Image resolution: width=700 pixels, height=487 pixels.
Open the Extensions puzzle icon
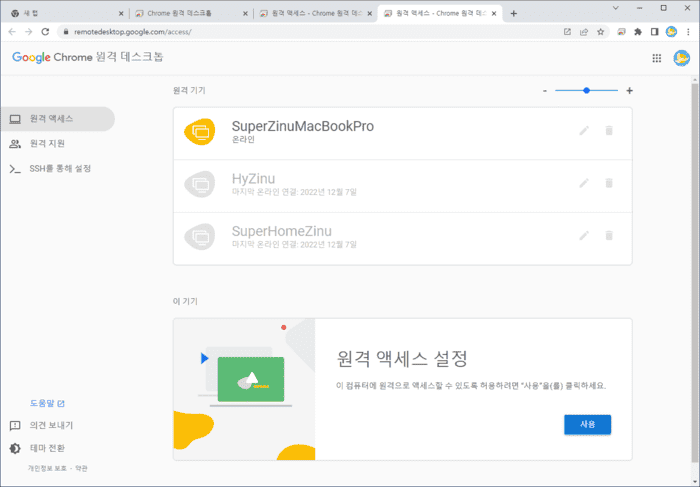tap(638, 32)
